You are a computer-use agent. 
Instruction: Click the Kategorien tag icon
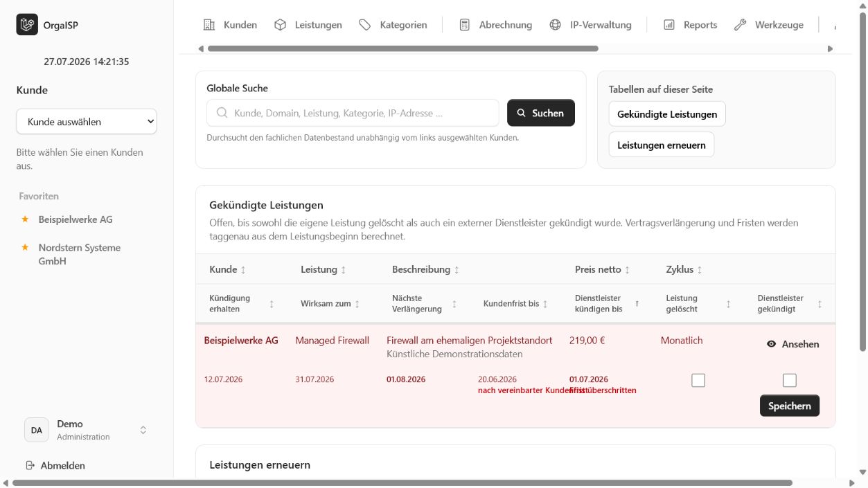pyautogui.click(x=365, y=25)
